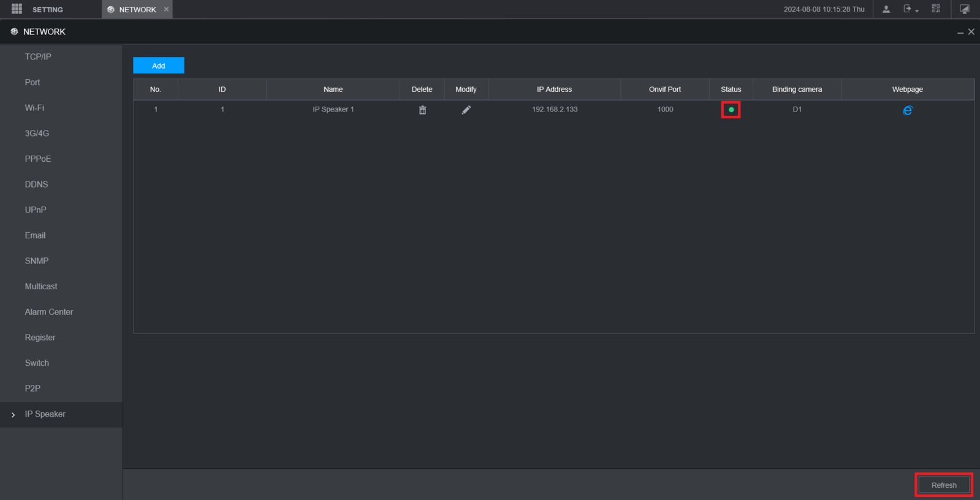Click the logout arrow icon
Image resolution: width=980 pixels, height=500 pixels.
pyautogui.click(x=908, y=9)
